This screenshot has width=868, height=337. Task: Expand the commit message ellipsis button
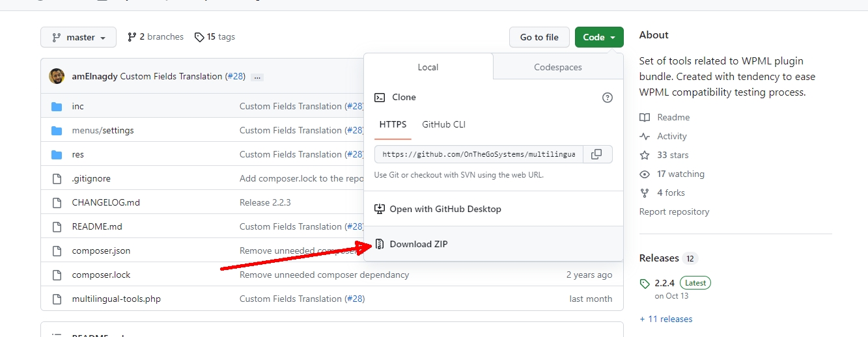point(257,77)
